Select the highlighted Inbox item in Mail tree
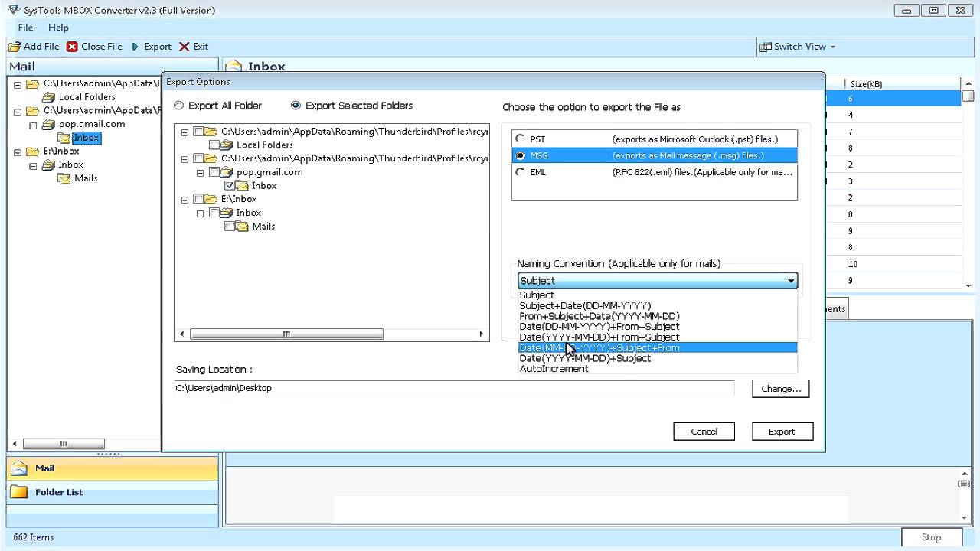The width and height of the screenshot is (980, 551). [x=87, y=139]
